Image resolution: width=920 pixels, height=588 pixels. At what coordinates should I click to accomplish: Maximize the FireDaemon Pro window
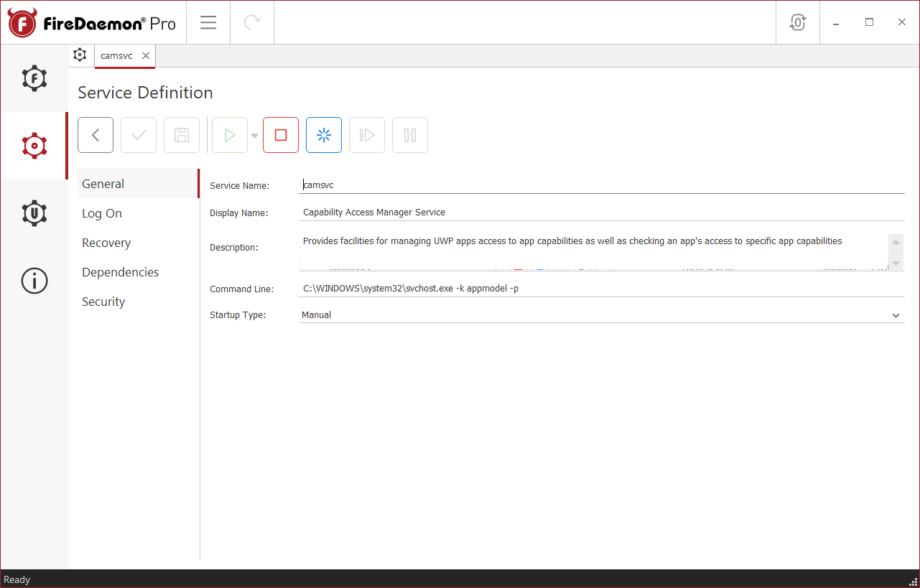click(869, 22)
